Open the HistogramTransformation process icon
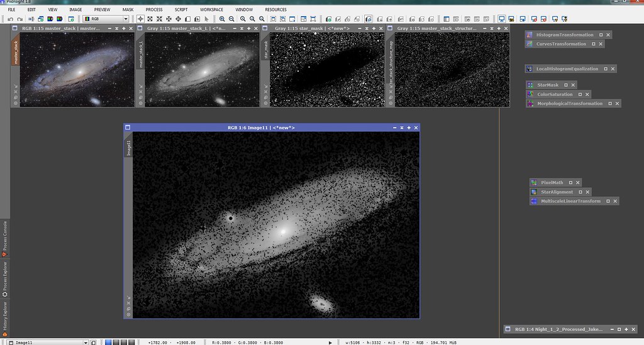The width and height of the screenshot is (644, 345). [x=563, y=35]
